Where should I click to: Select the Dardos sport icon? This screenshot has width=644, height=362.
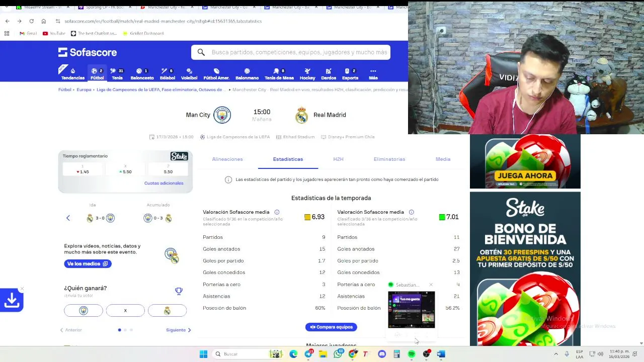329,74
